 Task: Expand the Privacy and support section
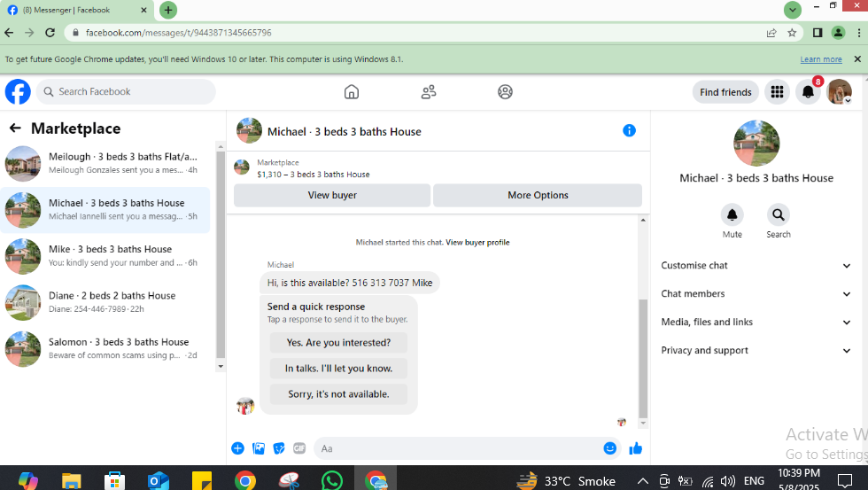756,350
